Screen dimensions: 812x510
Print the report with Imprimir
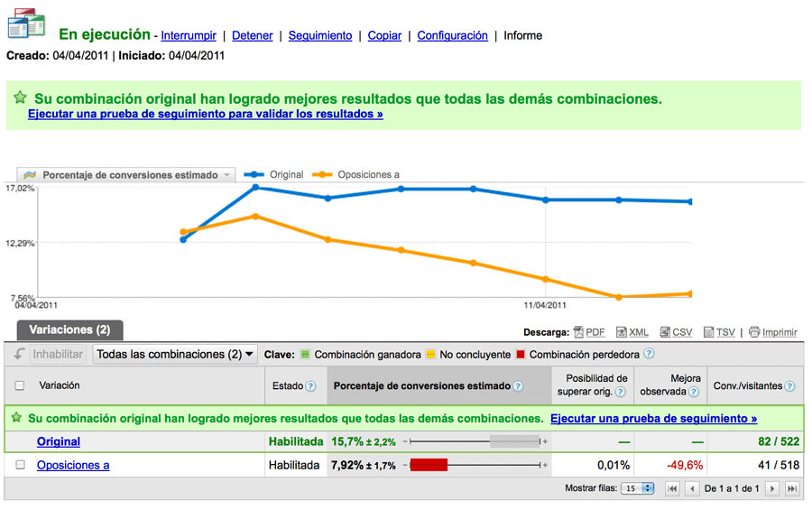coord(773,332)
